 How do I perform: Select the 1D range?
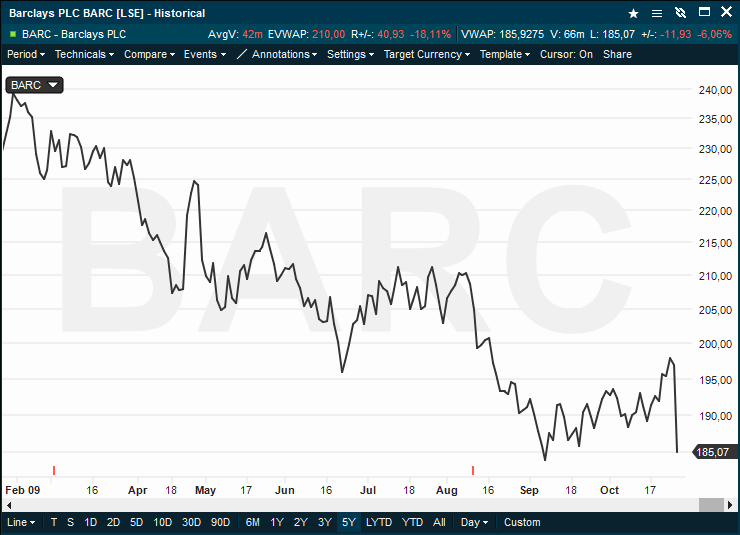90,522
